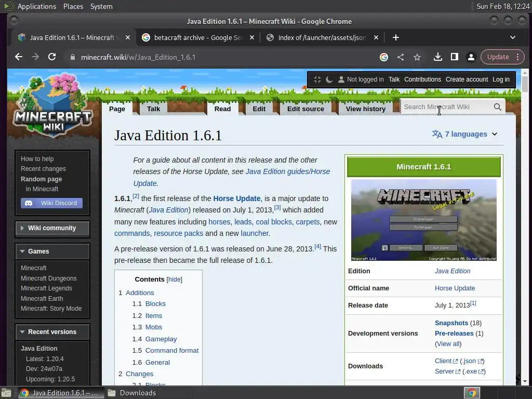Open Chrome downloads icon
The image size is (532, 399).
coord(437,57)
